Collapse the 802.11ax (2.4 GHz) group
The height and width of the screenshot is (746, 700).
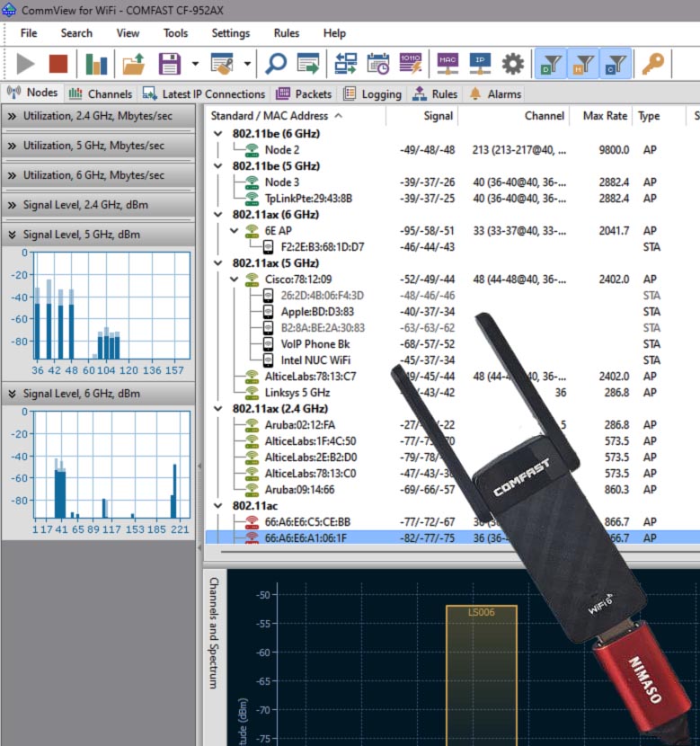click(217, 409)
